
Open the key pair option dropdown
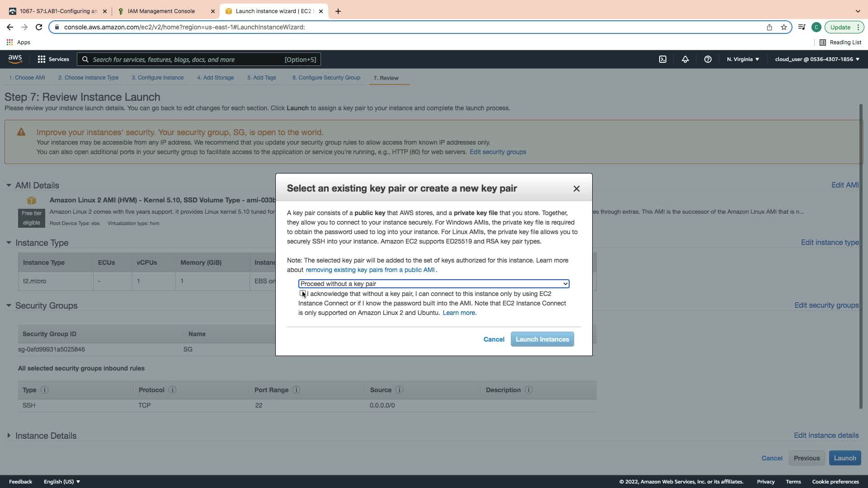coord(433,284)
